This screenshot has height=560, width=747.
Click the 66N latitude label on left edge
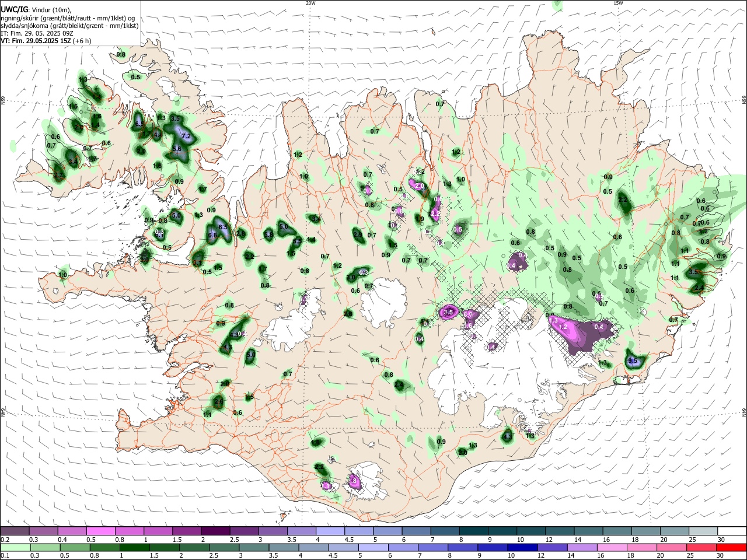[x=3, y=100]
